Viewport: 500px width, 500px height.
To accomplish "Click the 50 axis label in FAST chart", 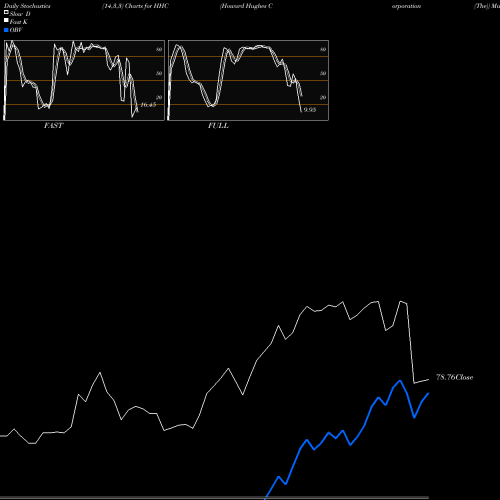I will 159,73.
